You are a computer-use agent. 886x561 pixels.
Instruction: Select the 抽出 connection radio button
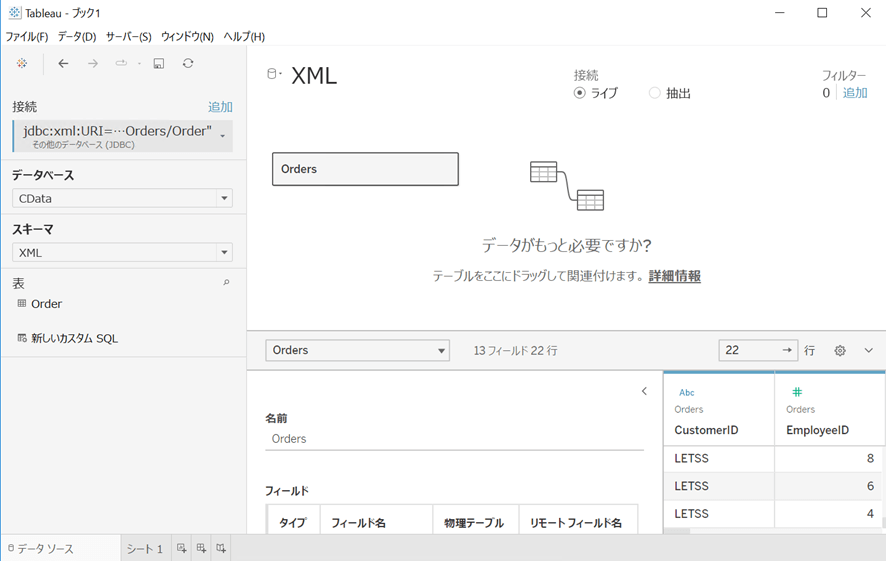coord(654,93)
